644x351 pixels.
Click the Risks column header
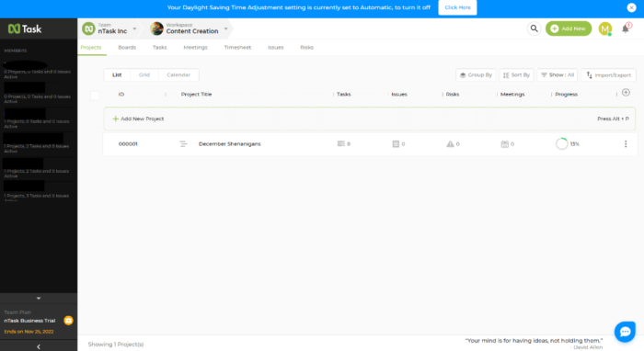coord(453,95)
